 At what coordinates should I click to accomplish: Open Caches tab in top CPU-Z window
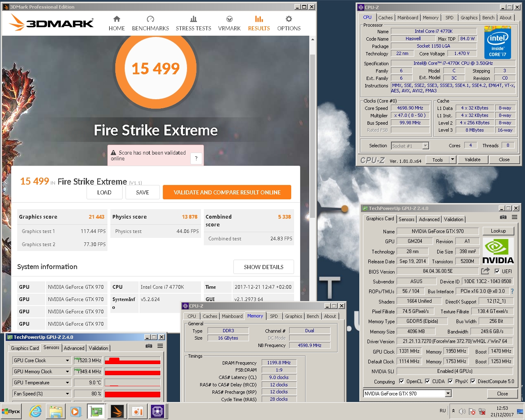[x=386, y=18]
